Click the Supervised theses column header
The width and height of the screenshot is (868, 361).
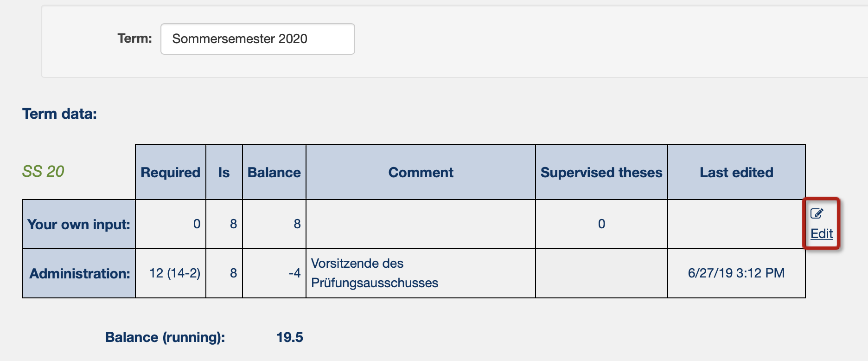(601, 172)
